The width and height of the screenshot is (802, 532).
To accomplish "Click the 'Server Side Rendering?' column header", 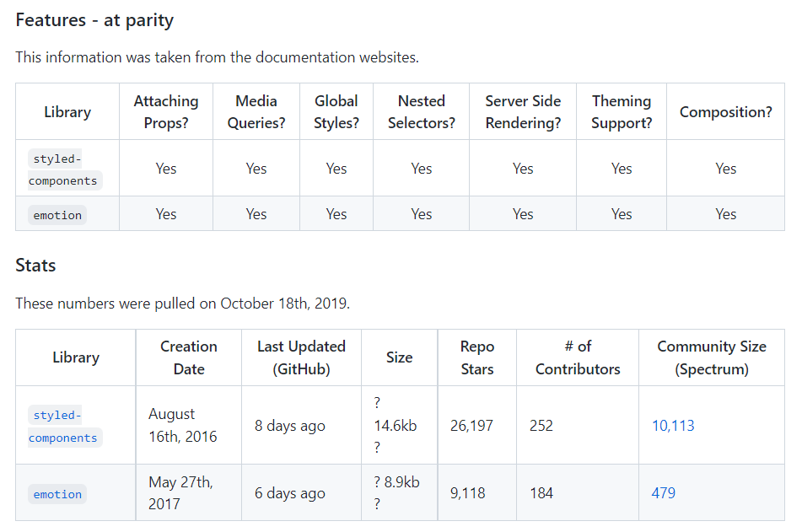I will pos(523,112).
